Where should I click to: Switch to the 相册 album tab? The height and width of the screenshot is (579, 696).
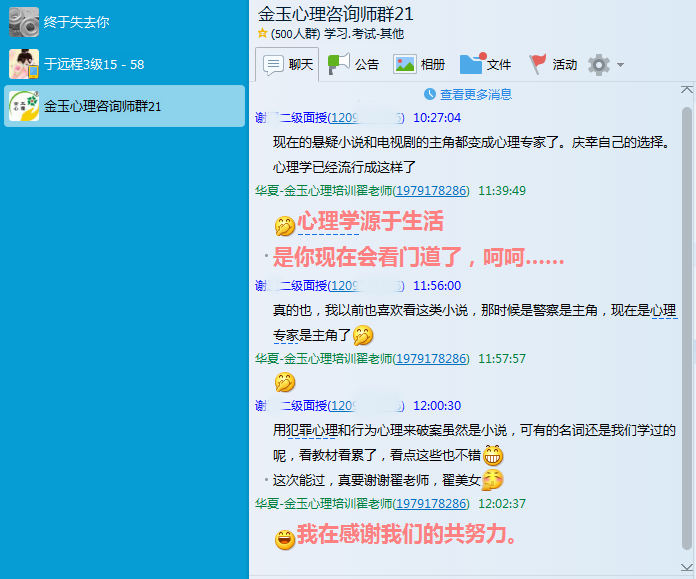click(x=420, y=64)
